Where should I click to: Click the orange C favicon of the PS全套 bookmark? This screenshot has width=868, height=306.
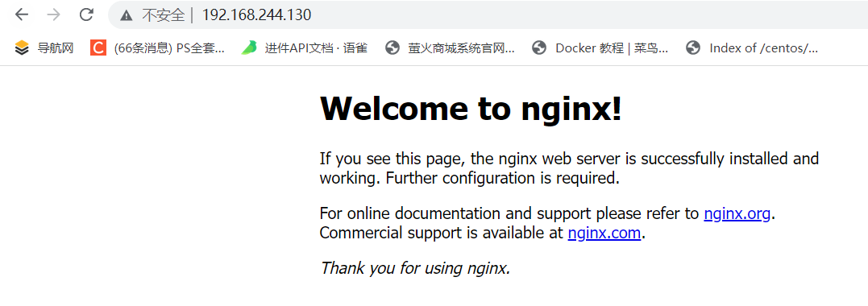(x=98, y=48)
